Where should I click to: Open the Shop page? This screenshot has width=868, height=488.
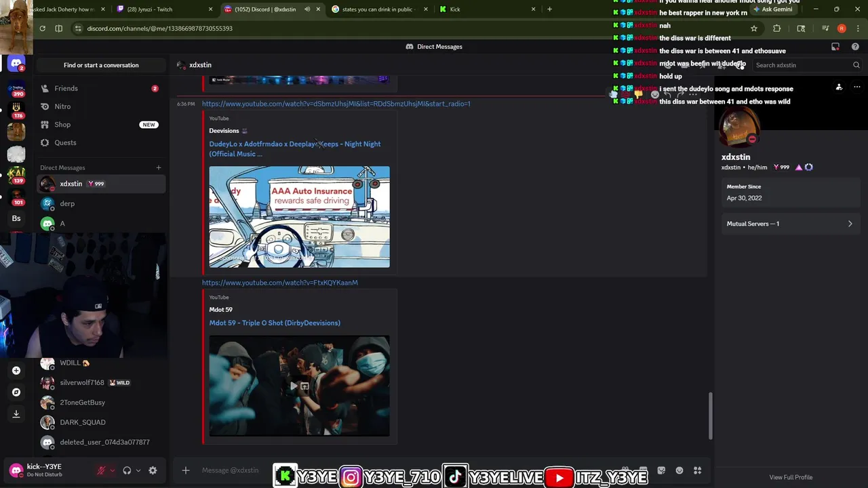tap(101, 125)
